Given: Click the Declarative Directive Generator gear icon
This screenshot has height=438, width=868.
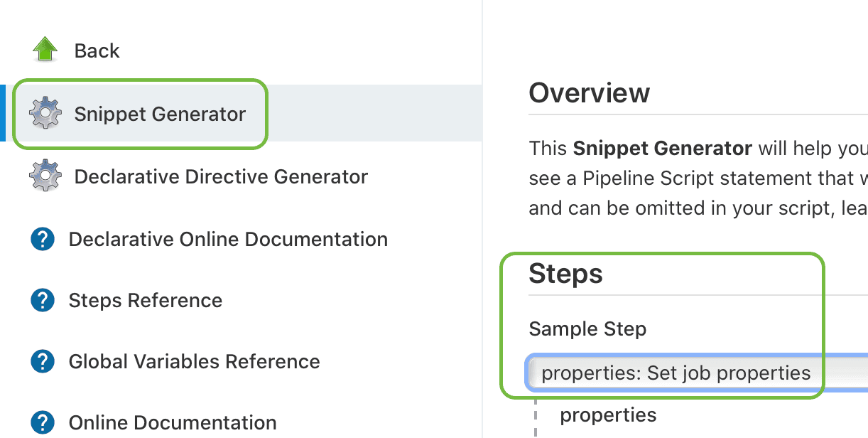Looking at the screenshot, I should pyautogui.click(x=45, y=176).
